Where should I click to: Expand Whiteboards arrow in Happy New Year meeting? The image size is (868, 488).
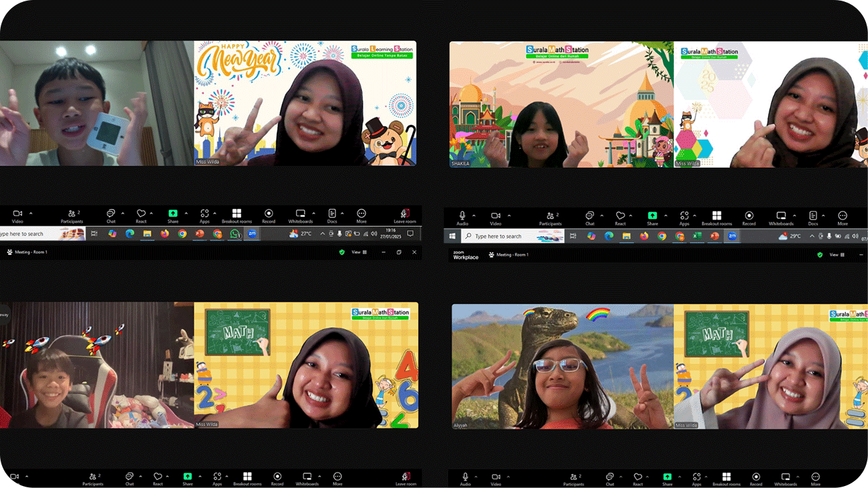click(313, 213)
